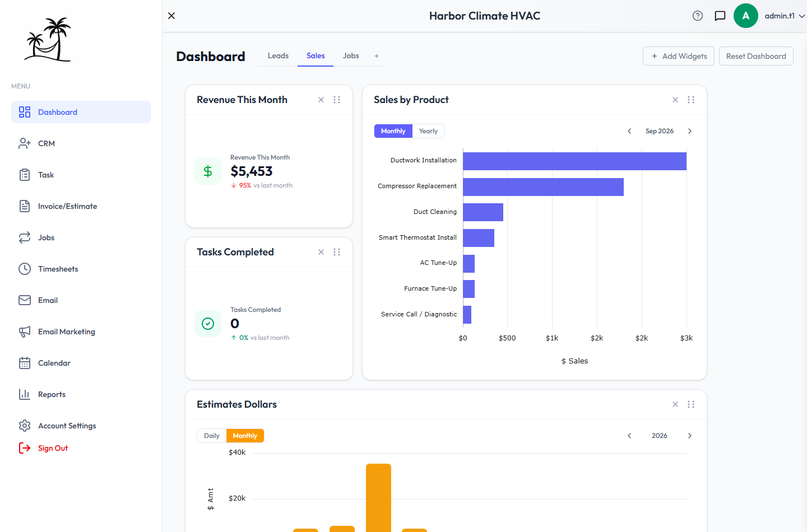This screenshot has height=532, width=807.
Task: Select Monthly view in Sales by Product
Action: coord(393,131)
